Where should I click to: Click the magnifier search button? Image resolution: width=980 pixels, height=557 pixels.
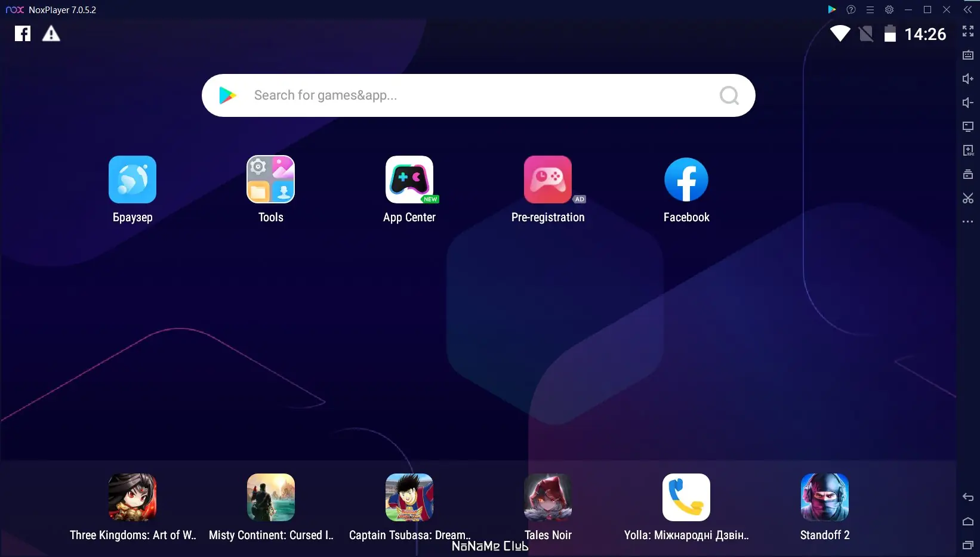[x=729, y=95]
